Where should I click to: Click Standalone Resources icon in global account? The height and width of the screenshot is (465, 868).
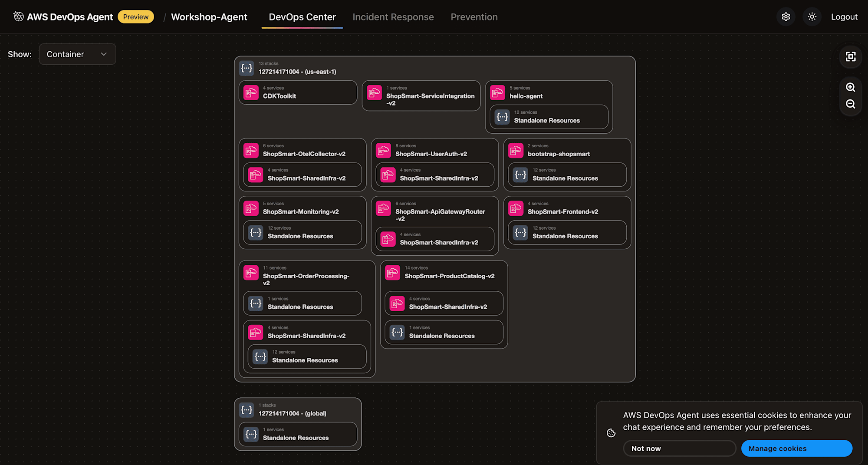[x=251, y=434]
